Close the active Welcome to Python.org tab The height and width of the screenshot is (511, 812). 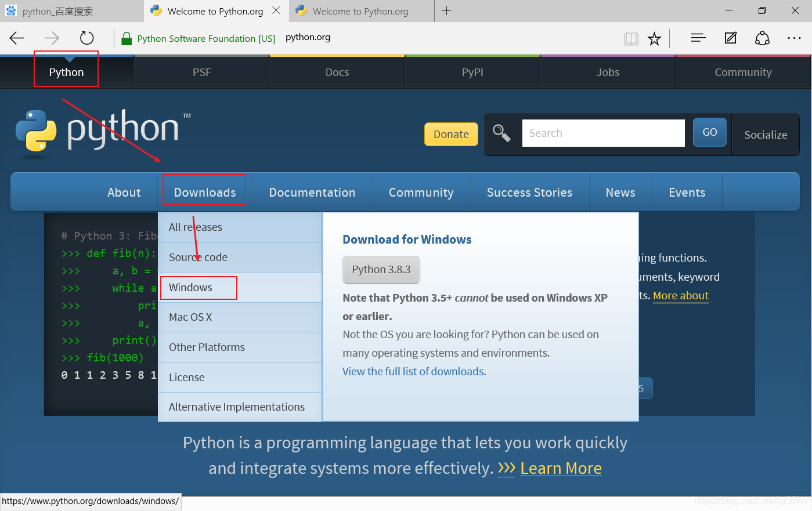point(276,10)
